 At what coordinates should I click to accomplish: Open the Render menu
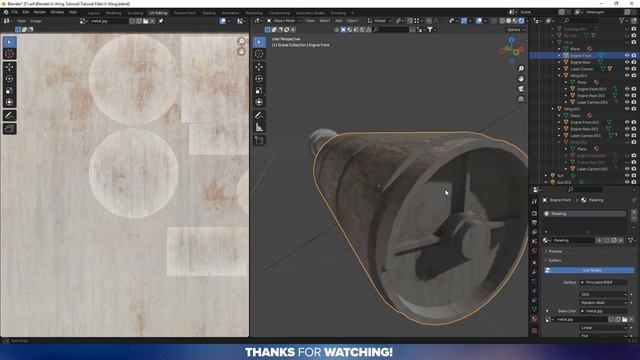[40, 12]
